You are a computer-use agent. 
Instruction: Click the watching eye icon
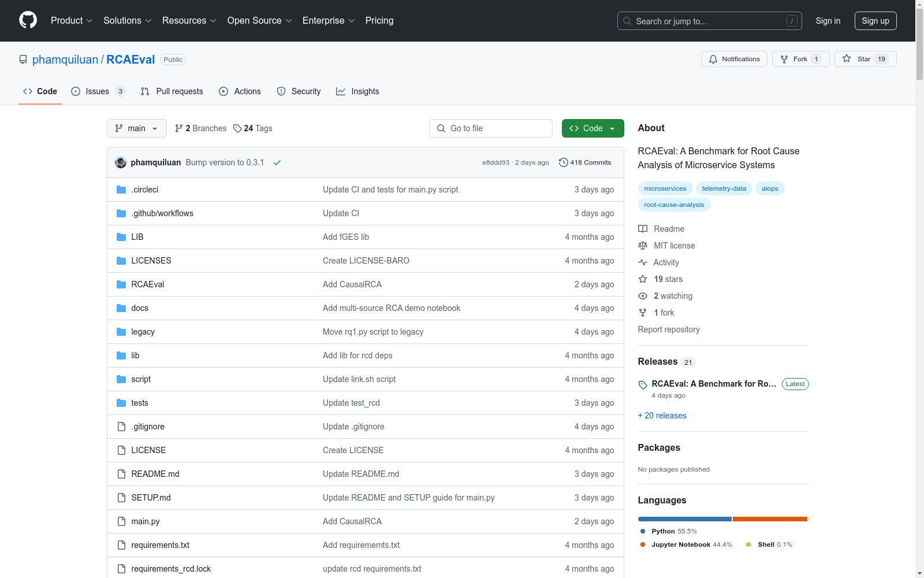tap(643, 296)
